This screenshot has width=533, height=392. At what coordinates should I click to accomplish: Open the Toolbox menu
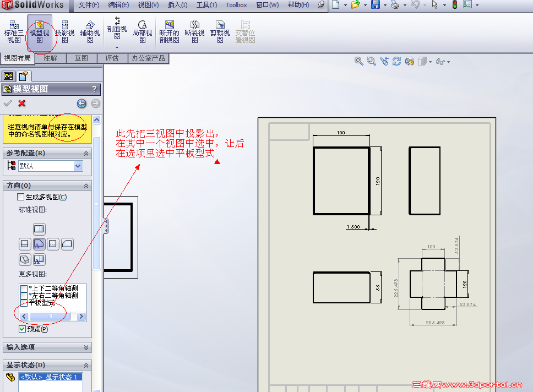(x=236, y=5)
